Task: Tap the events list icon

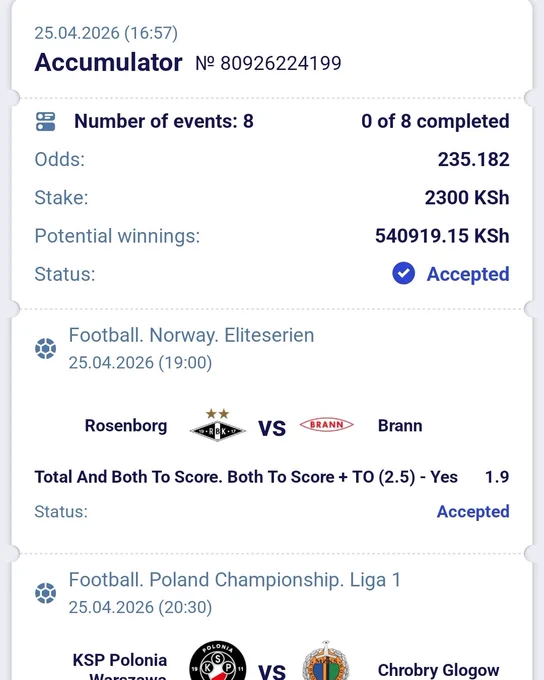Action: [46, 121]
